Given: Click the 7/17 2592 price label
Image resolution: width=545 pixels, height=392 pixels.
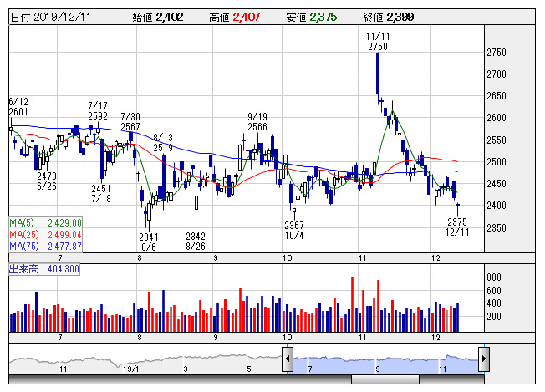Looking at the screenshot, I should [98, 111].
